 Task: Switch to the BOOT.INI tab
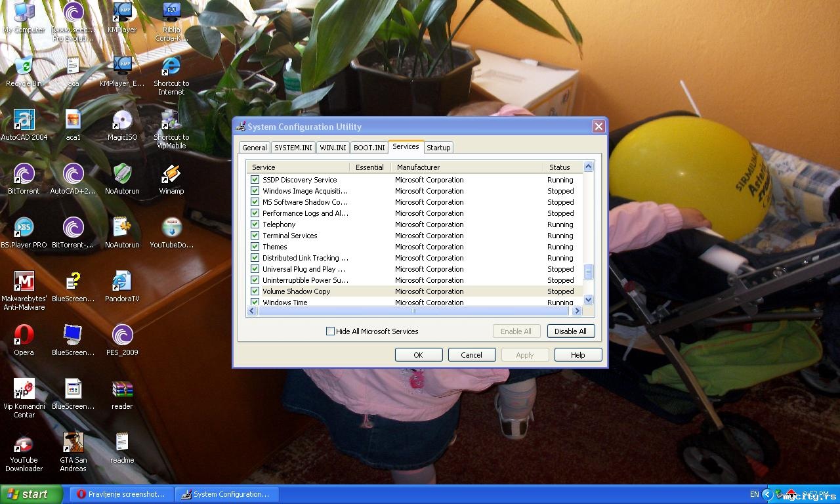coord(369,148)
